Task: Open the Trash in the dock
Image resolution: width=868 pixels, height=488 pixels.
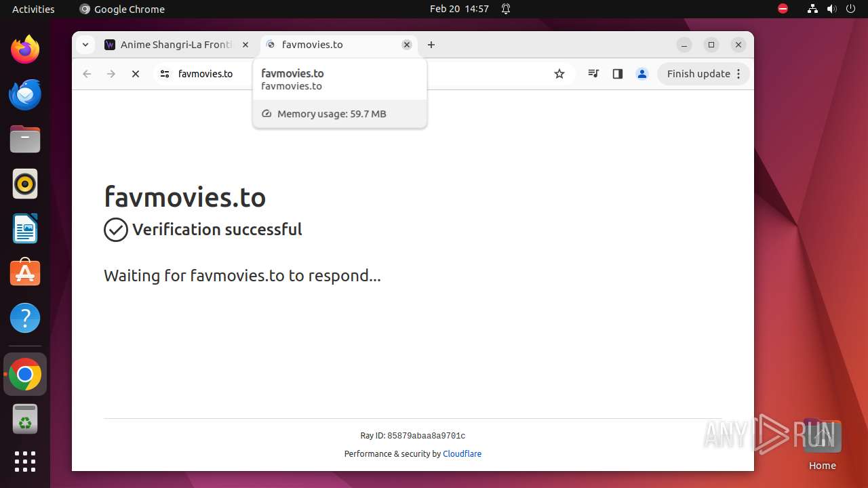Action: point(25,419)
